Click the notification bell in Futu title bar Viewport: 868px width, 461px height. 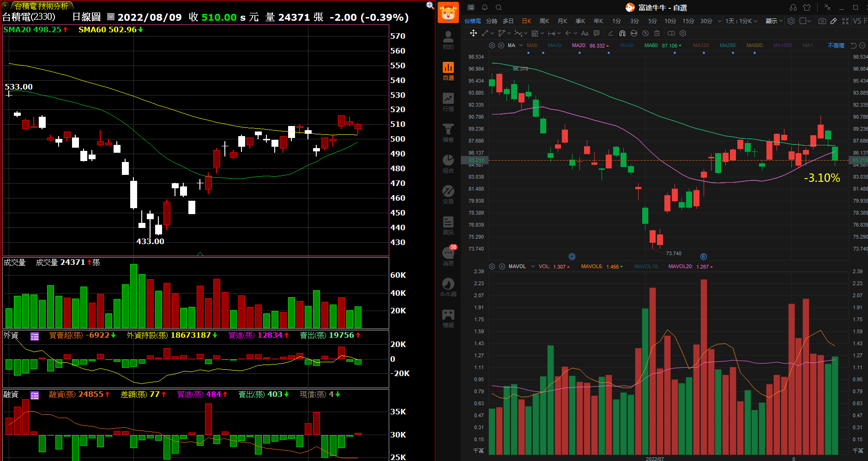485,7
